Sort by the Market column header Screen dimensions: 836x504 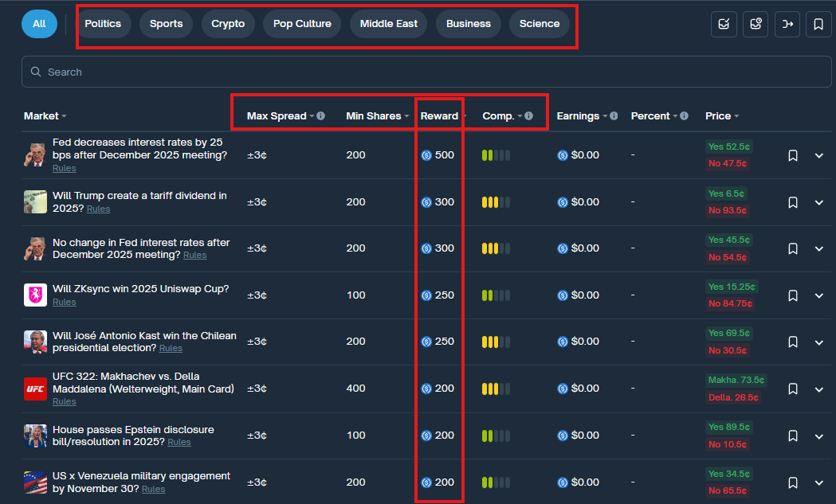tap(45, 115)
